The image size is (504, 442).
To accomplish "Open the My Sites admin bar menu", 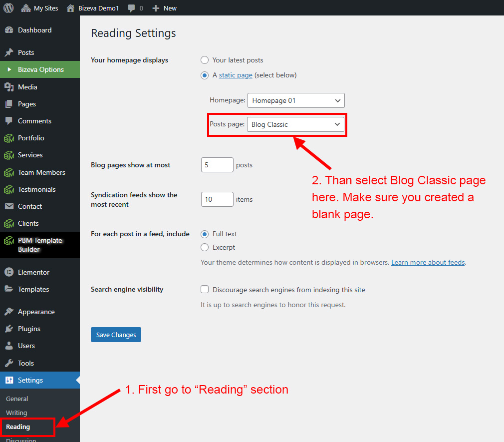I will click(x=40, y=8).
